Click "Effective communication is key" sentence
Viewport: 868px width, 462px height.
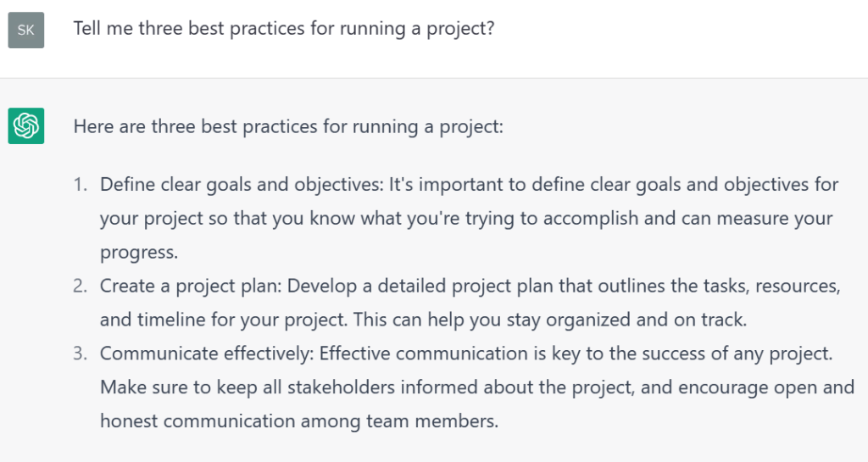click(x=449, y=353)
